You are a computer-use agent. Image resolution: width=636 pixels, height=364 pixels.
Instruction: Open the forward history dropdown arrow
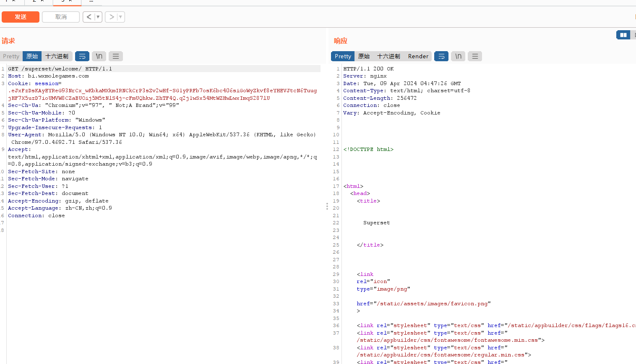121,17
